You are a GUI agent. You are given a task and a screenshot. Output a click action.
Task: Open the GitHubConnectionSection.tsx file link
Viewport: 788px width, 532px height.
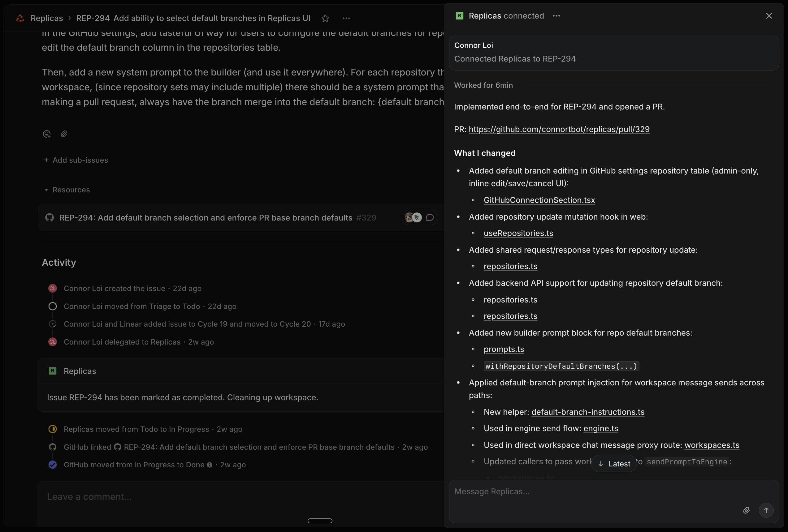click(539, 200)
